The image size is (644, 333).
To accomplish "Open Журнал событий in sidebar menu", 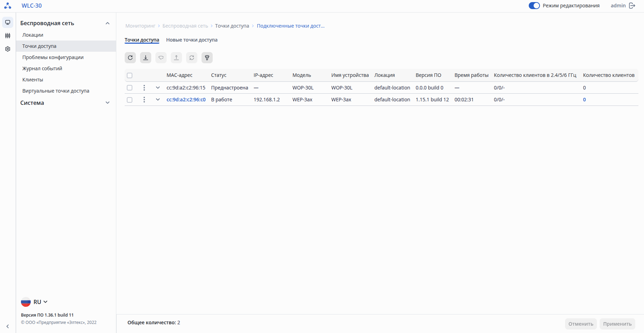I will coord(42,68).
